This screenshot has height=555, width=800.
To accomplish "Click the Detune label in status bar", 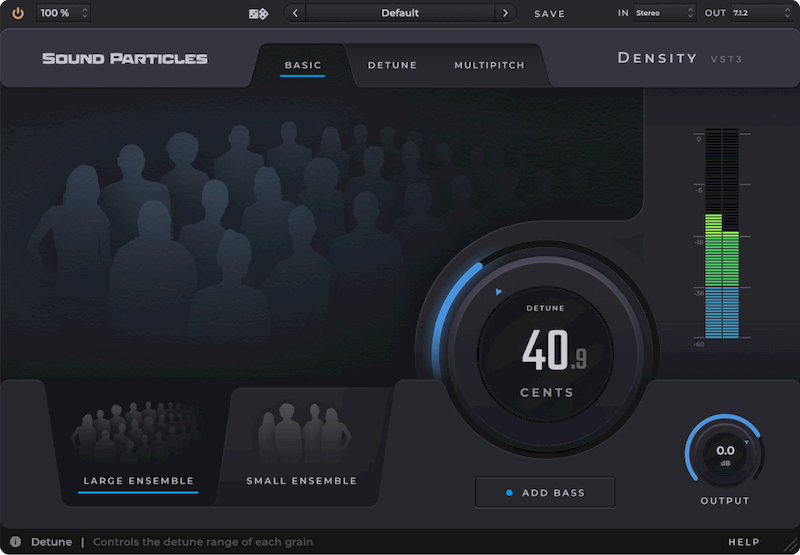I will pyautogui.click(x=52, y=542).
